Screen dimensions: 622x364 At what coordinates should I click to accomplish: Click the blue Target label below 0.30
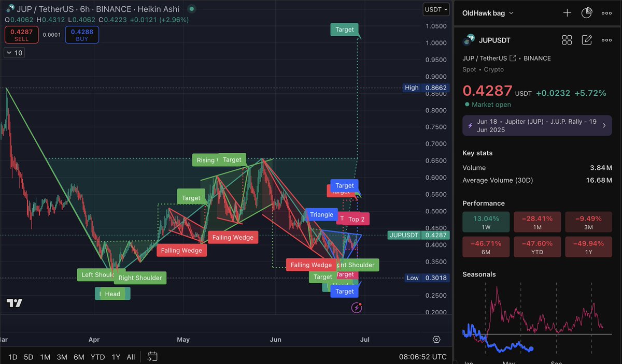344,292
